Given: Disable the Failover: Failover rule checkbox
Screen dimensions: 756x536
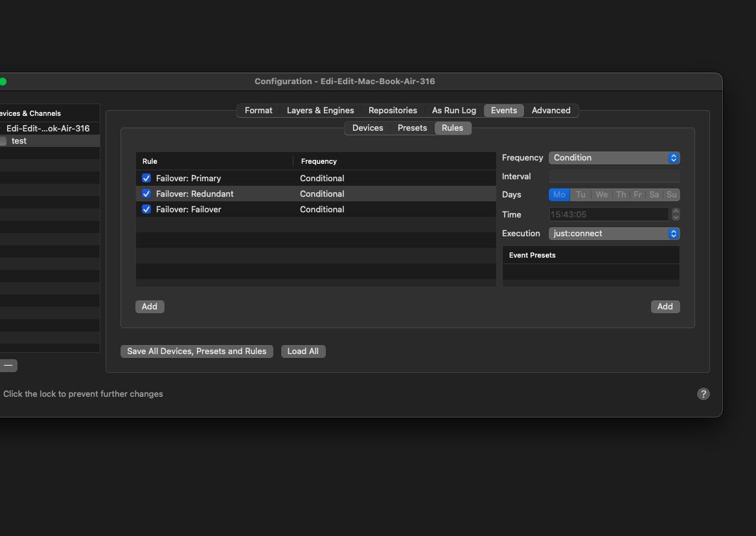Looking at the screenshot, I should pos(146,209).
